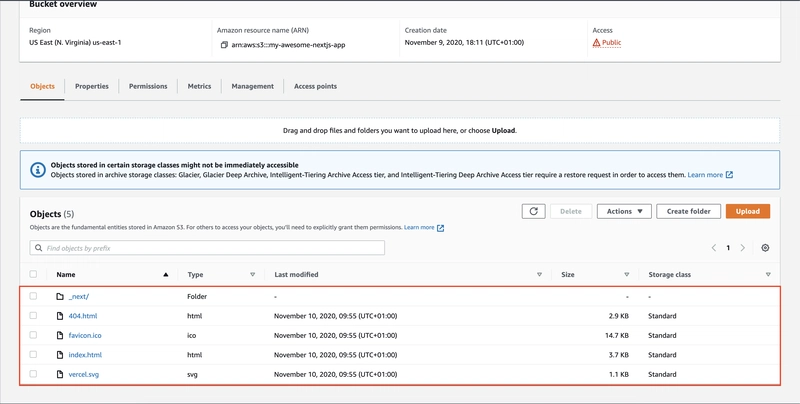Click the November 9, 2020 creation date
Image resolution: width=800 pixels, height=404 pixels.
(x=464, y=43)
